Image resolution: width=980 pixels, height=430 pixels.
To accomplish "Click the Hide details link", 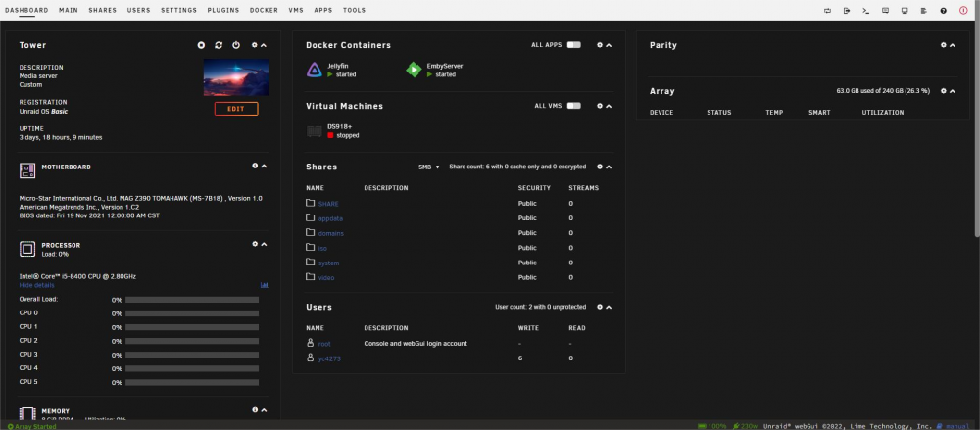I will coord(37,285).
